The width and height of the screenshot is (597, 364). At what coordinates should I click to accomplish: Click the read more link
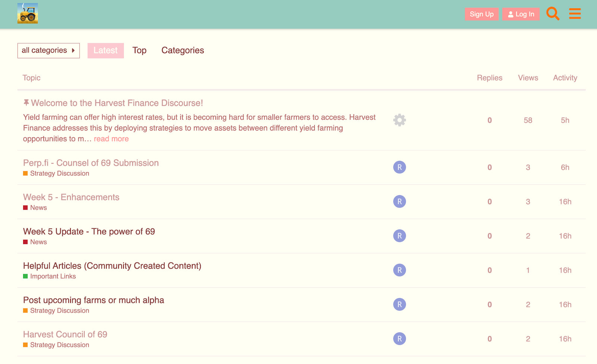[111, 139]
